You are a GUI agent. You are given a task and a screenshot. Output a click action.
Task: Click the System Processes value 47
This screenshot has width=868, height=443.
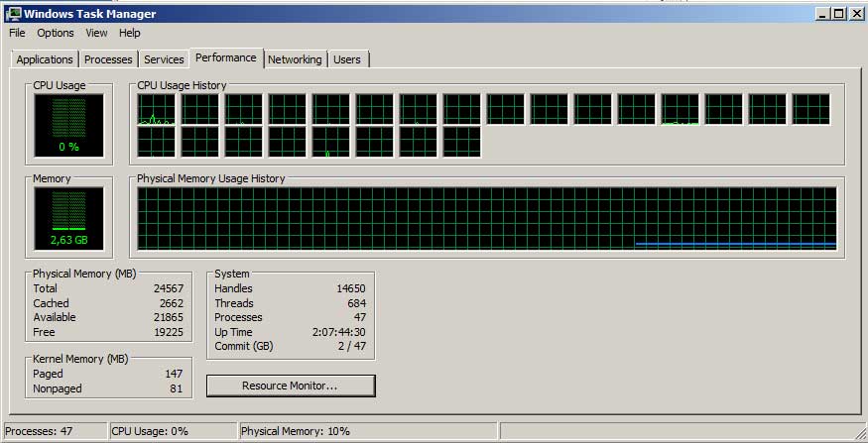coord(360,318)
